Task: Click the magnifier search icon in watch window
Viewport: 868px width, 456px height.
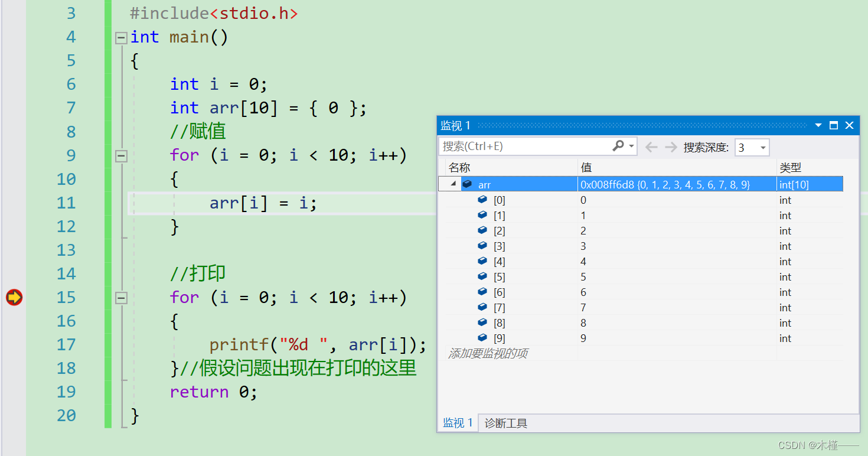Action: (618, 145)
